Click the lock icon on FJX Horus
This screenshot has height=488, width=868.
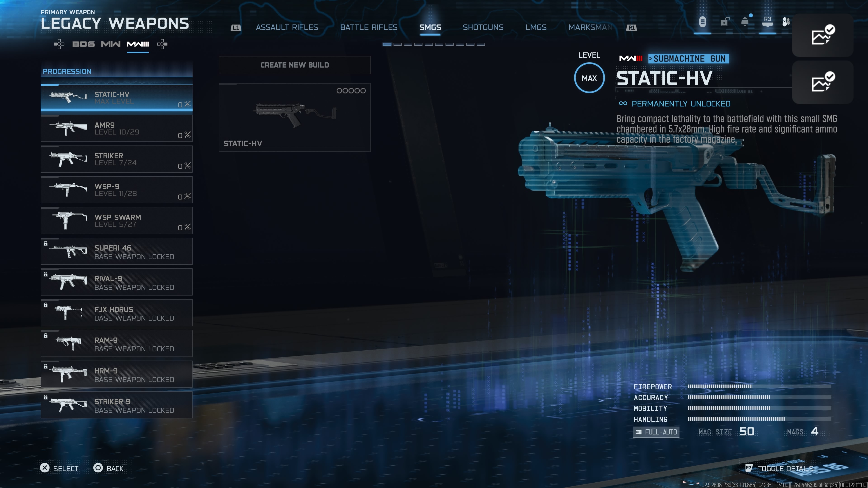[x=45, y=305]
